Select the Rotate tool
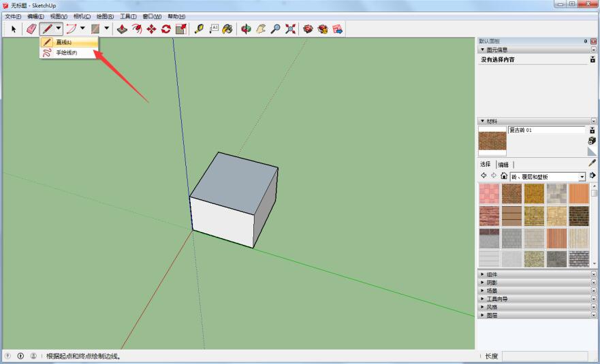 click(x=165, y=29)
